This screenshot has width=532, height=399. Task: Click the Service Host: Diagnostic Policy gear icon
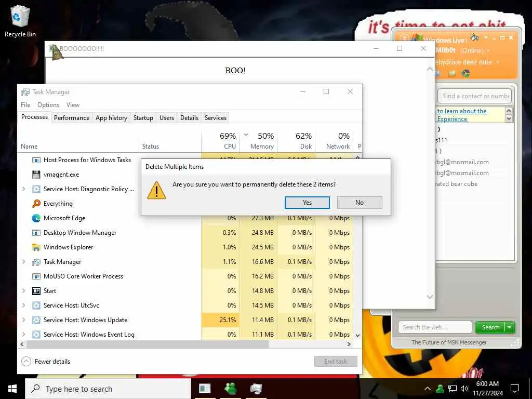click(36, 189)
